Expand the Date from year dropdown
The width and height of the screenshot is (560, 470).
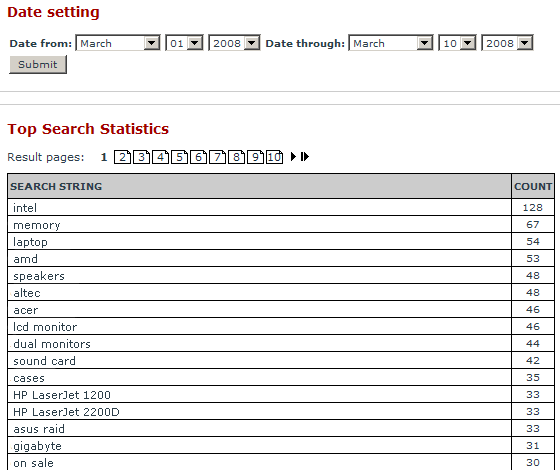click(234, 43)
